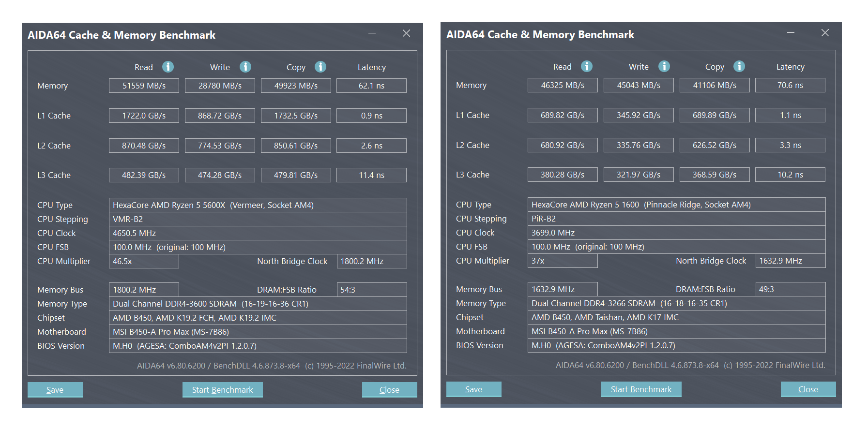Save the Ryzen 5 1600 benchmark results

click(x=473, y=389)
